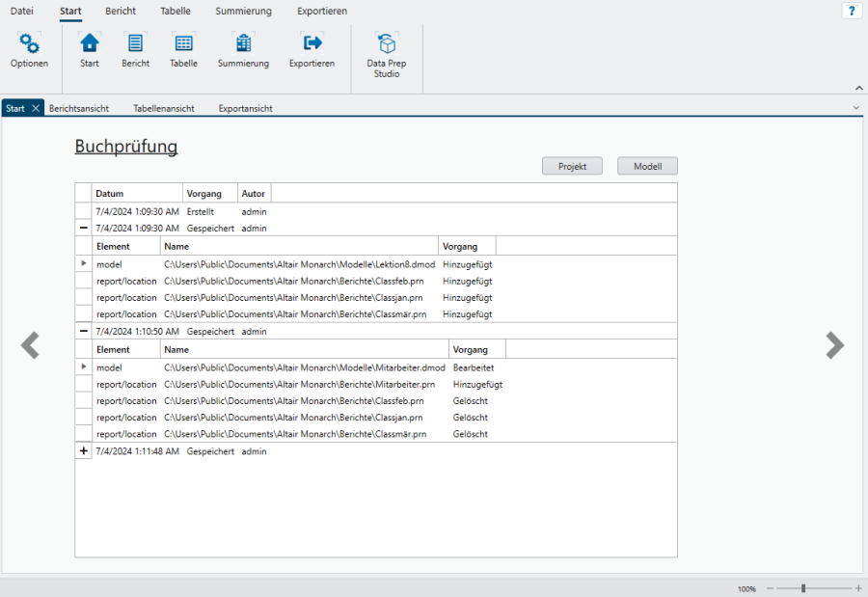
Task: Click the Start home icon in ribbon
Action: click(x=90, y=44)
